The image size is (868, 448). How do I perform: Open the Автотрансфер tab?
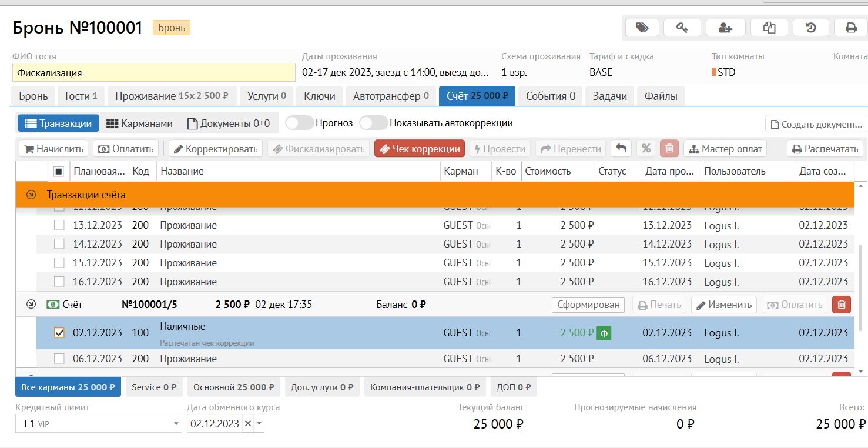[x=391, y=96]
